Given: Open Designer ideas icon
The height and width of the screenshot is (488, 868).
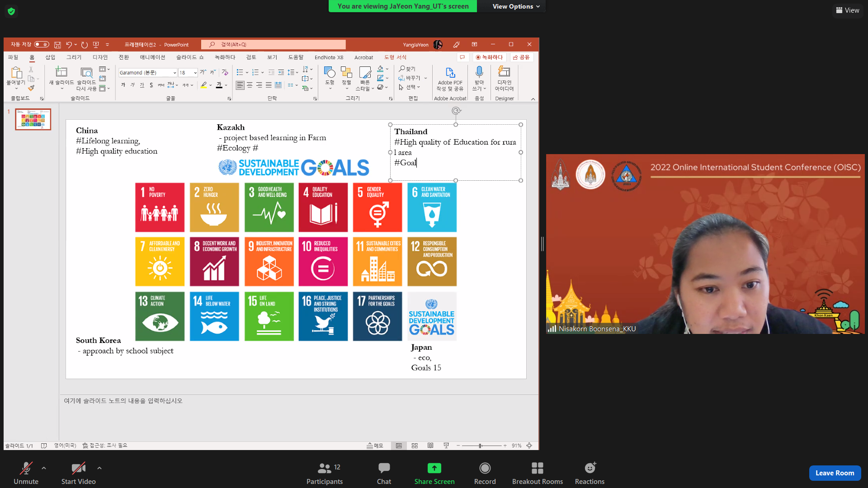Looking at the screenshot, I should tap(504, 72).
